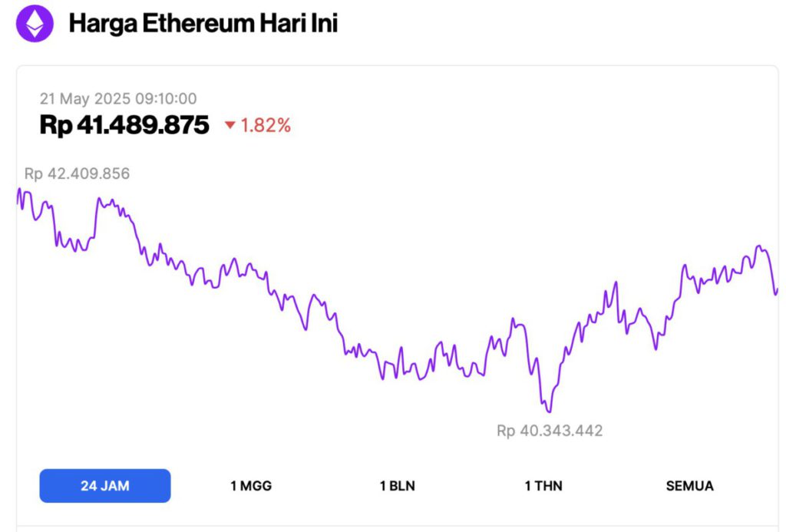Click the current price Rp 41.489.875

[124, 125]
